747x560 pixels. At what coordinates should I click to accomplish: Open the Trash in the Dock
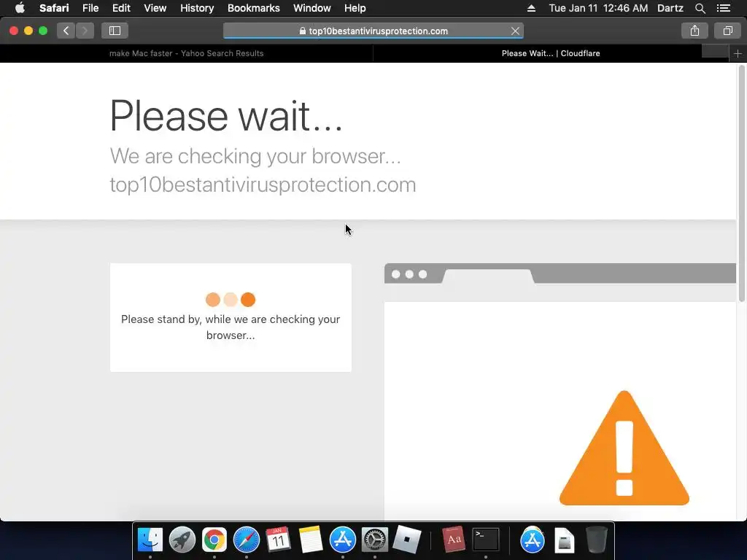coord(597,540)
